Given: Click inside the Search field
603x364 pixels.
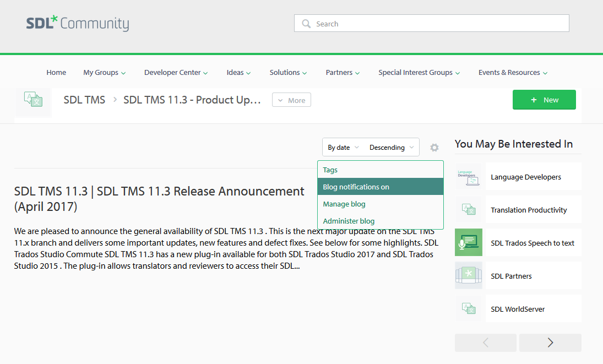Looking at the screenshot, I should pyautogui.click(x=432, y=24).
